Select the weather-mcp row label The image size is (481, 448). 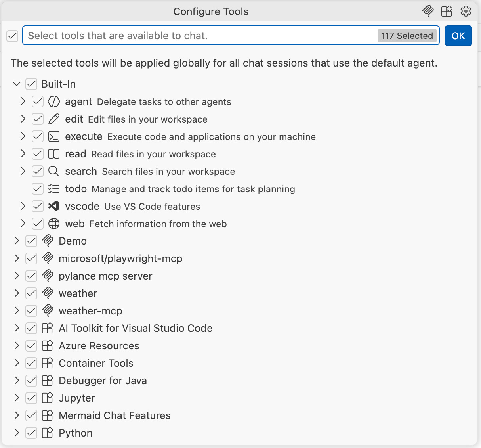[x=90, y=311]
